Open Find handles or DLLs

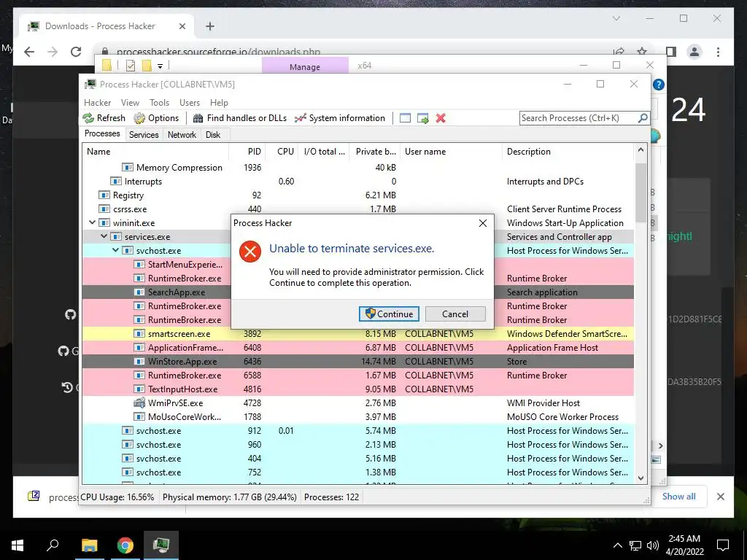(x=239, y=118)
